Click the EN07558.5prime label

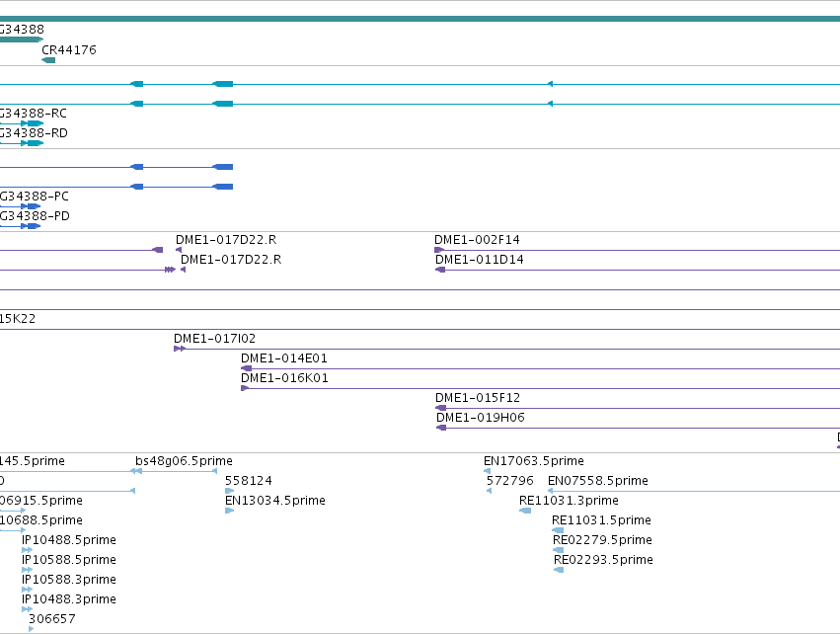(x=598, y=481)
